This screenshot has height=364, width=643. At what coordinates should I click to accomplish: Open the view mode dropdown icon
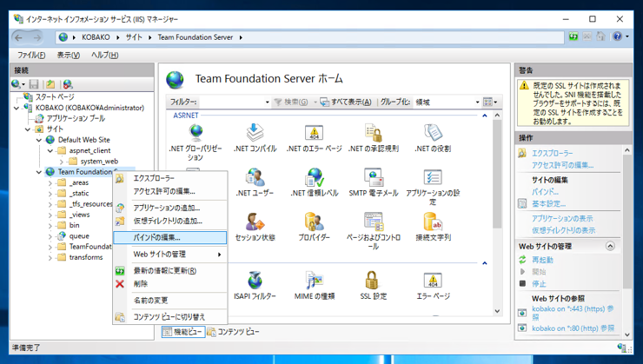point(490,102)
